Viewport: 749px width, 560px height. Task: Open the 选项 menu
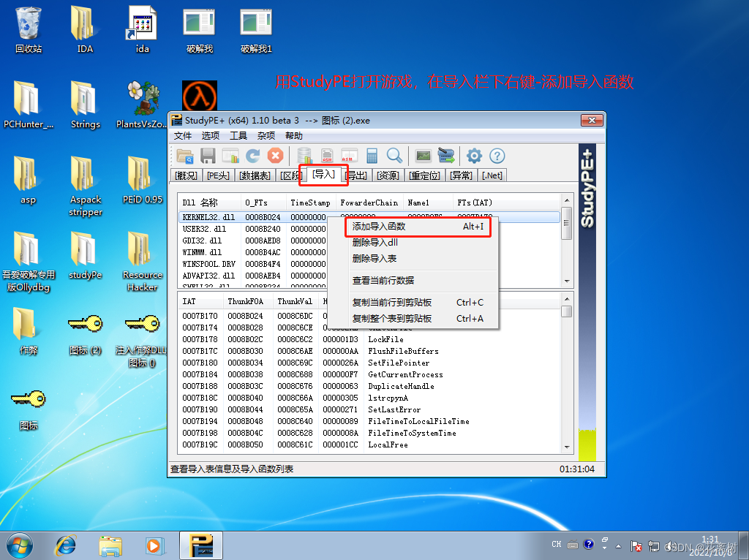click(x=210, y=135)
